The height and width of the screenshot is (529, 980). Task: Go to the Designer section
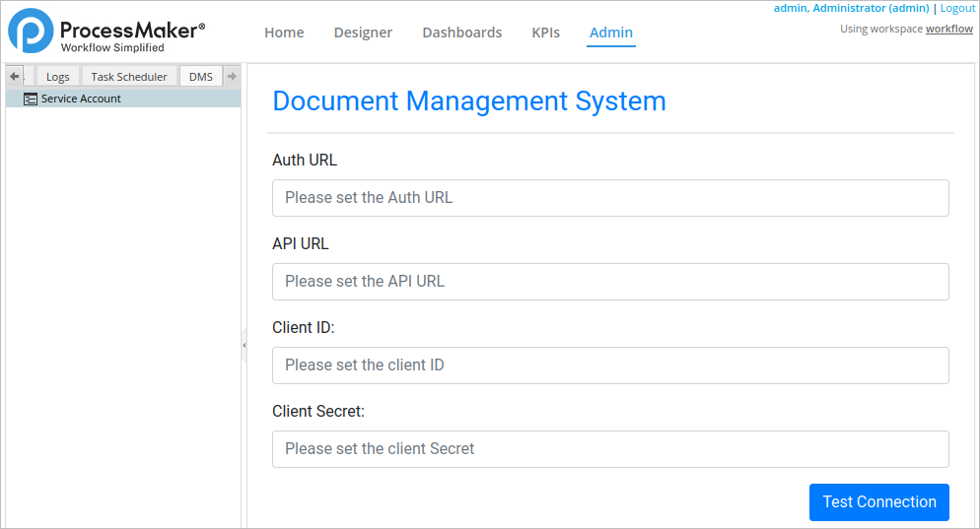[363, 33]
